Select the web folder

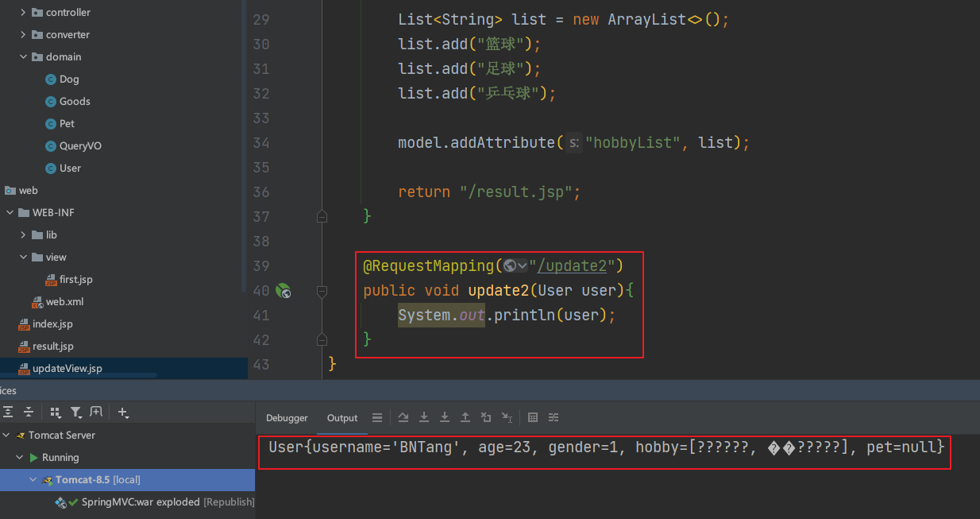[29, 191]
